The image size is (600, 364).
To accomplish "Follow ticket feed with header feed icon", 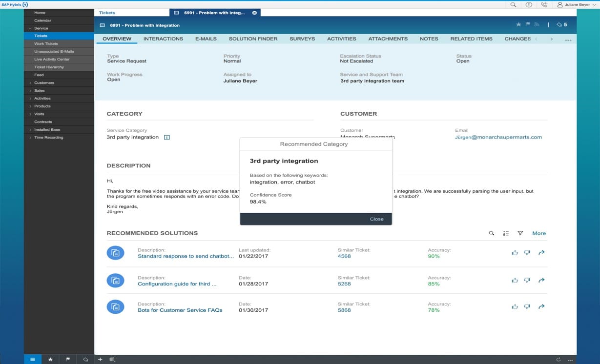I will [x=537, y=25].
